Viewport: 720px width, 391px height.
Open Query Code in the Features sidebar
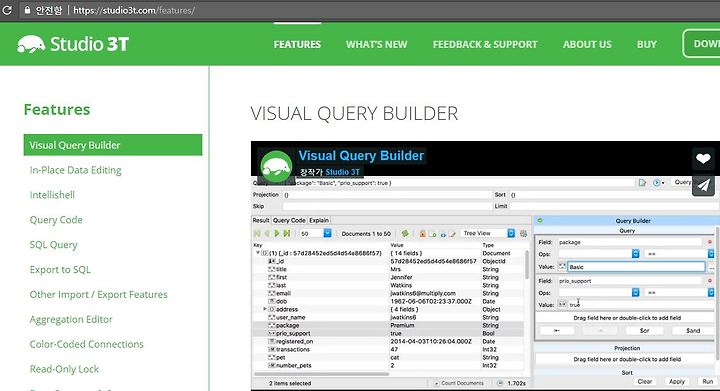56,220
